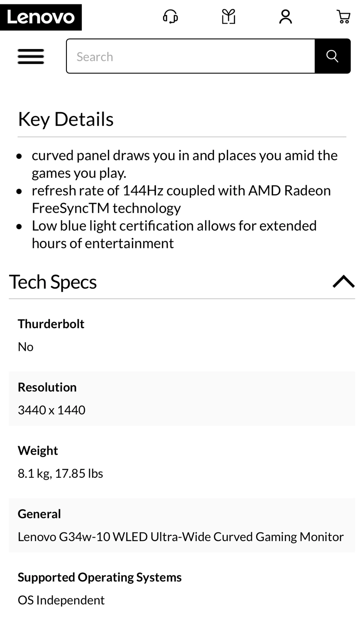The width and height of the screenshot is (364, 630).
Task: Open the gift rewards icon
Action: coord(228,17)
